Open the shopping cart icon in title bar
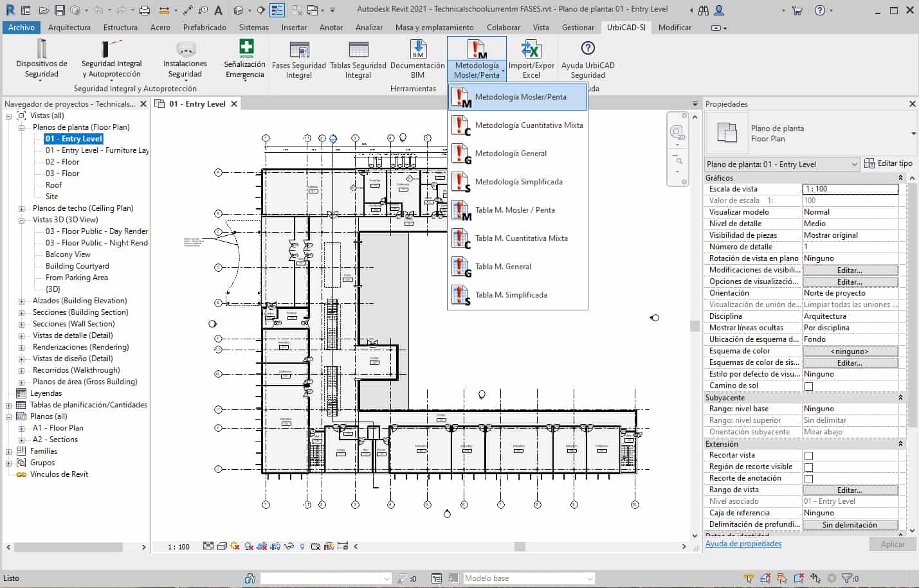Screen dimensions: 919x588 (797, 10)
